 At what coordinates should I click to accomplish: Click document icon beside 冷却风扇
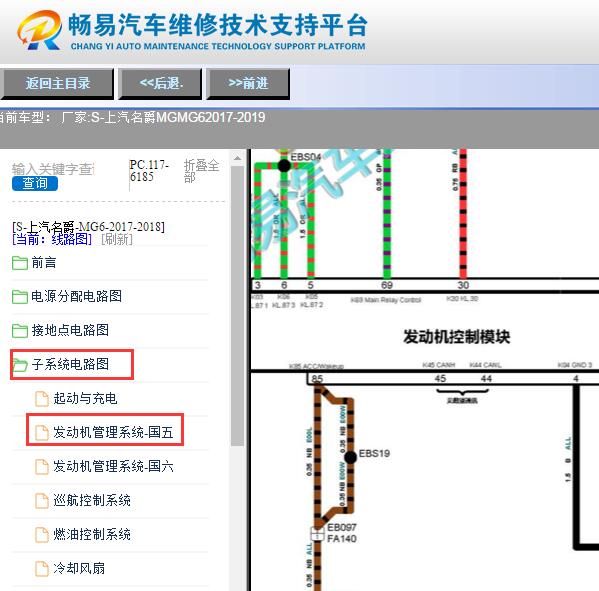click(x=42, y=569)
